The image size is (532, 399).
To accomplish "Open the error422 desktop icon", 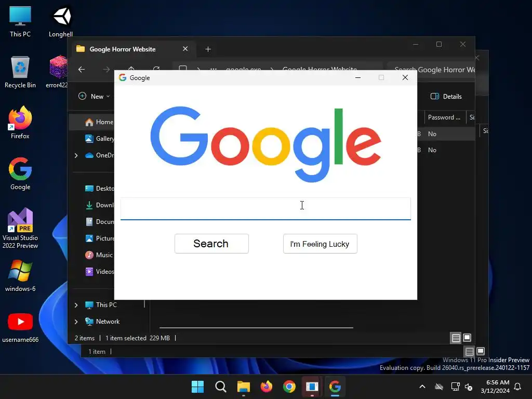I will (x=57, y=72).
